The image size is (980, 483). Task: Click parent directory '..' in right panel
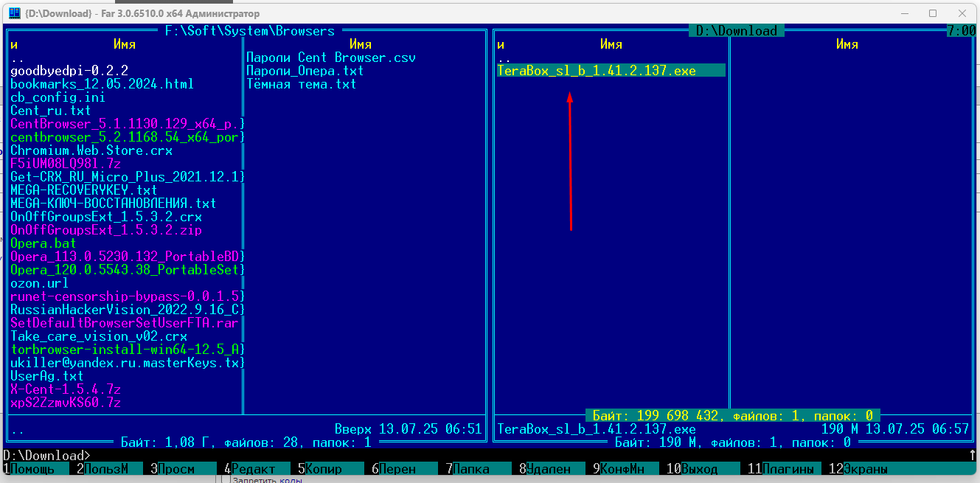click(504, 58)
